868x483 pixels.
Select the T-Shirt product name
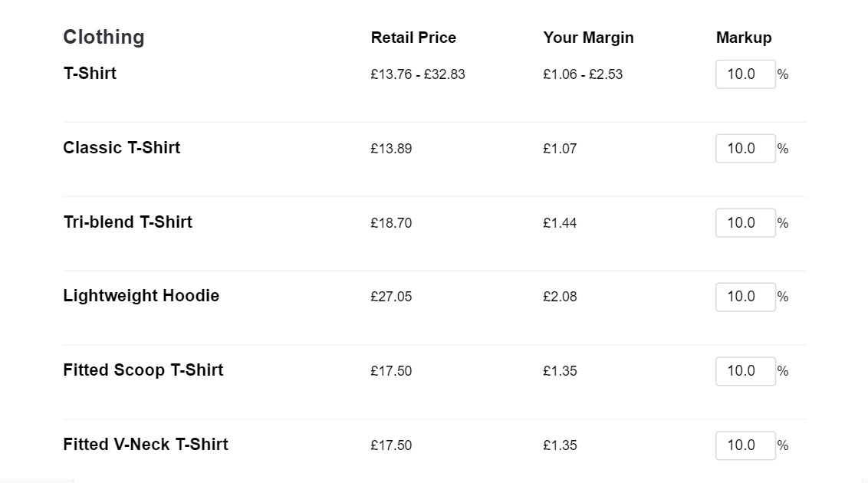[x=90, y=74]
